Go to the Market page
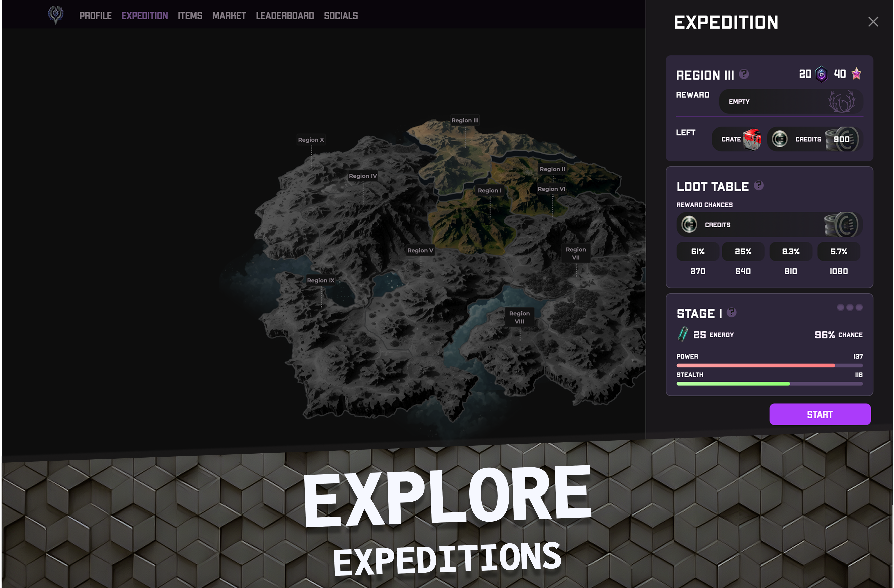The width and height of the screenshot is (894, 588). [229, 16]
